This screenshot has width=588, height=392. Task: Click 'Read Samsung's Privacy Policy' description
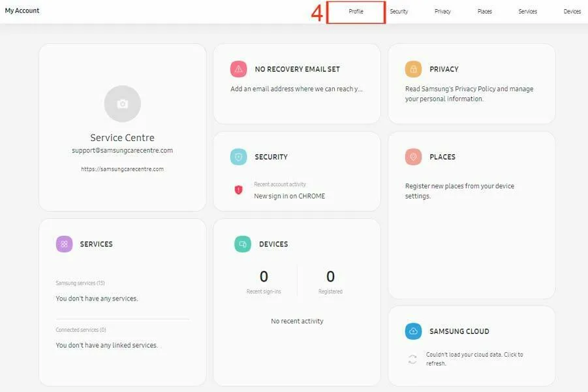click(469, 94)
